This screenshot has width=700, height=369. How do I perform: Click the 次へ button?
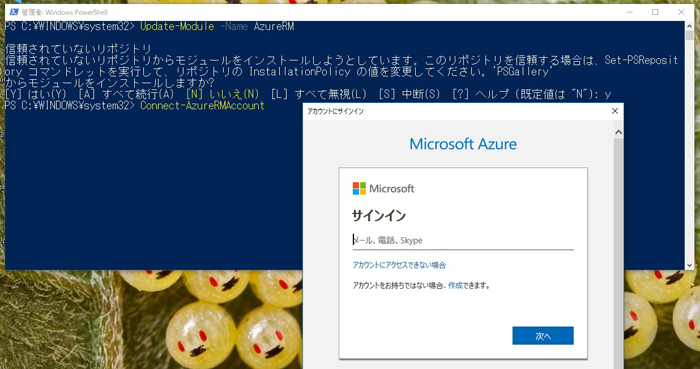(x=543, y=336)
